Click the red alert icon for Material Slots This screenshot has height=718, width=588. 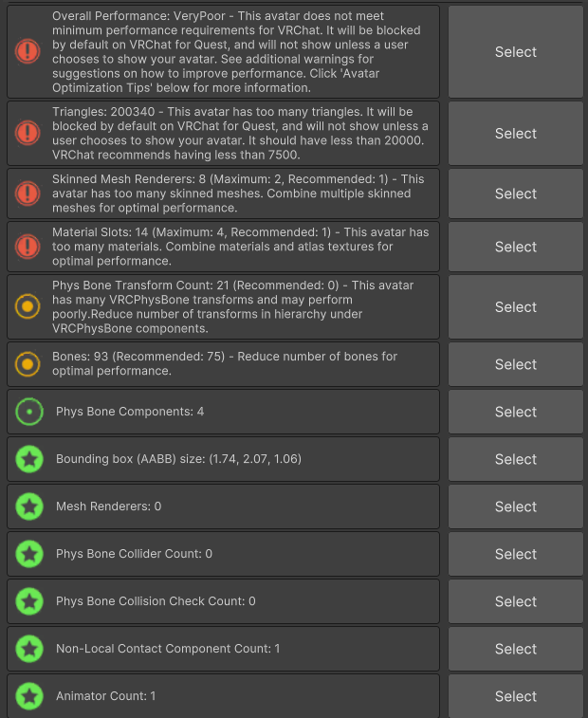tap(28, 247)
